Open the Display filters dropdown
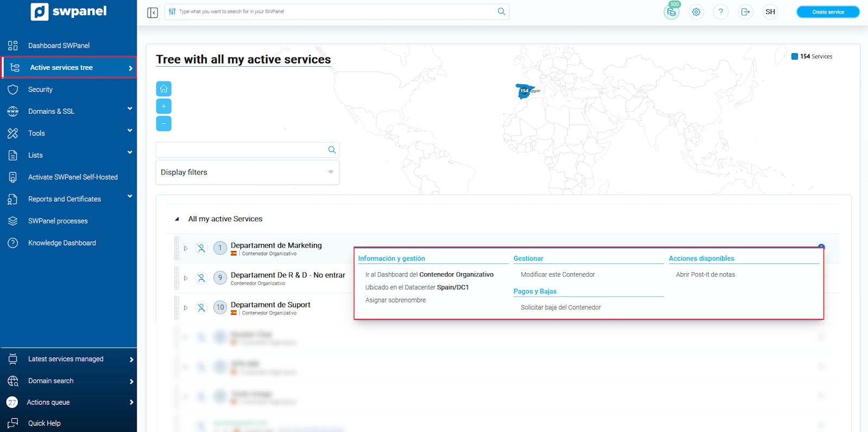The image size is (868, 432). (247, 172)
